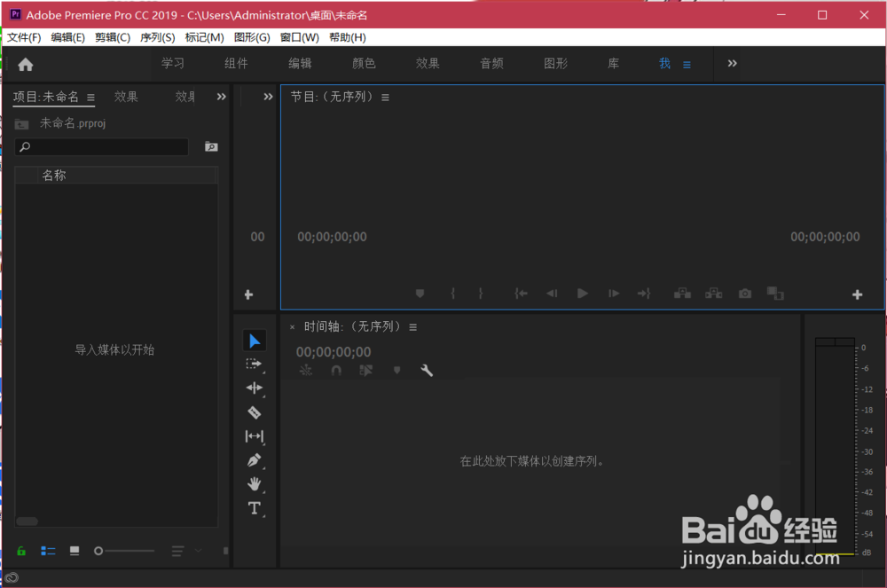Toggle timeline Add Marker icon
This screenshot has width=887, height=588.
[397, 371]
